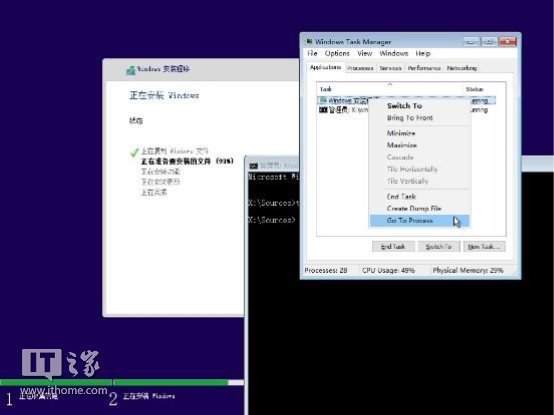Screen dimensions: 554x415
Task: Sort by the Task column header
Action: 390,89
